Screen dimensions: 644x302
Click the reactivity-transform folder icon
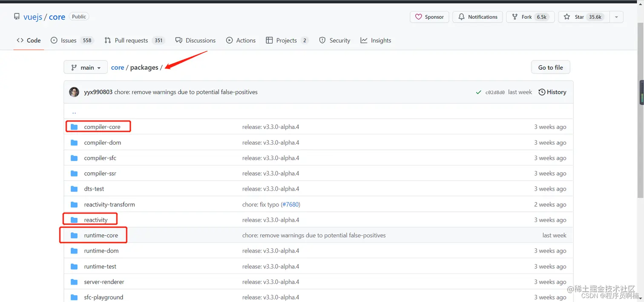(74, 204)
